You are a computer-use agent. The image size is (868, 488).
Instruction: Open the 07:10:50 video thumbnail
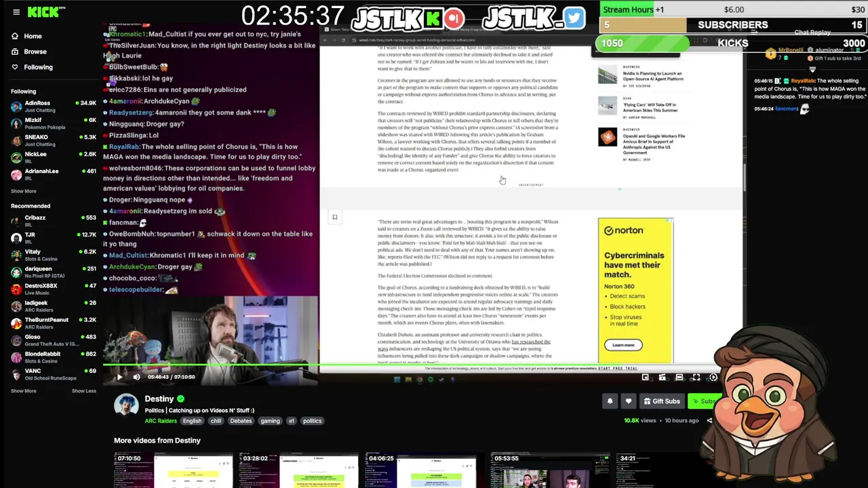coord(173,470)
